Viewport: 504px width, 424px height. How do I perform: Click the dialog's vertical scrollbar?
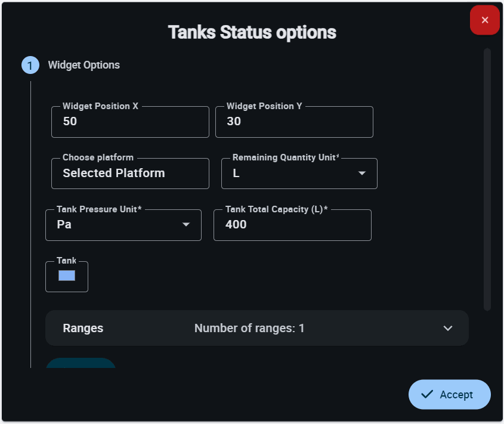coord(487,179)
